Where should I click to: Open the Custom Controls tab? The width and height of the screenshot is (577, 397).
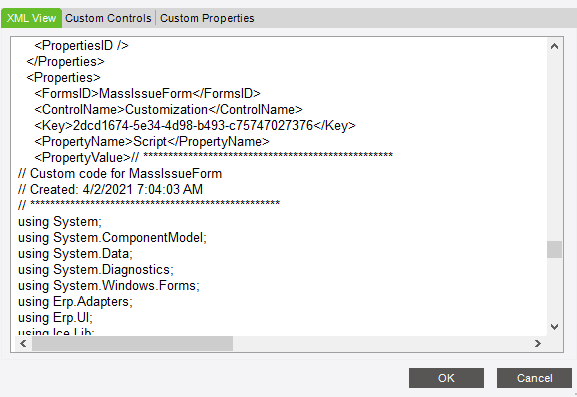tap(108, 18)
